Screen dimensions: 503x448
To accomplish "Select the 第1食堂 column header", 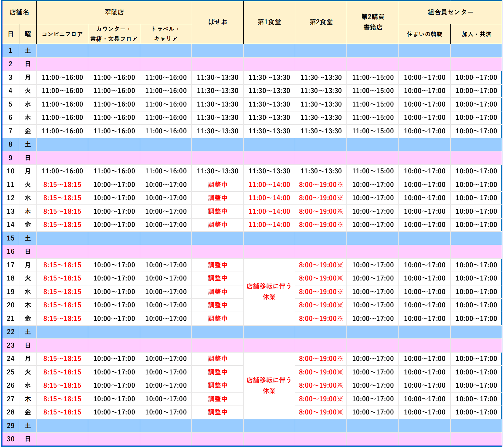I will pos(269,22).
